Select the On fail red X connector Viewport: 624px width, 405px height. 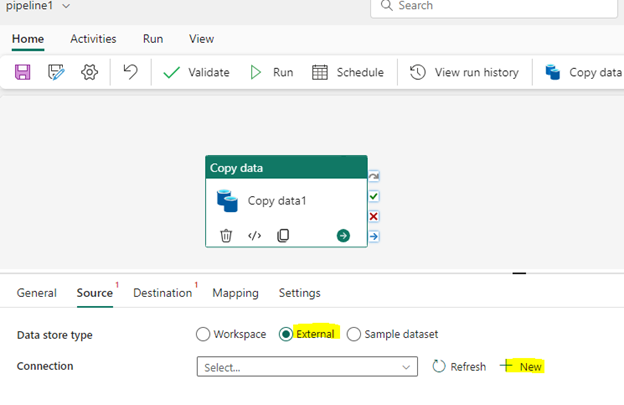coord(374,216)
